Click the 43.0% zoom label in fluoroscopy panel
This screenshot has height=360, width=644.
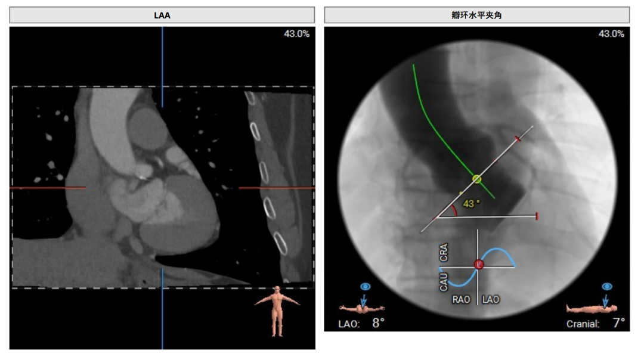tap(611, 33)
